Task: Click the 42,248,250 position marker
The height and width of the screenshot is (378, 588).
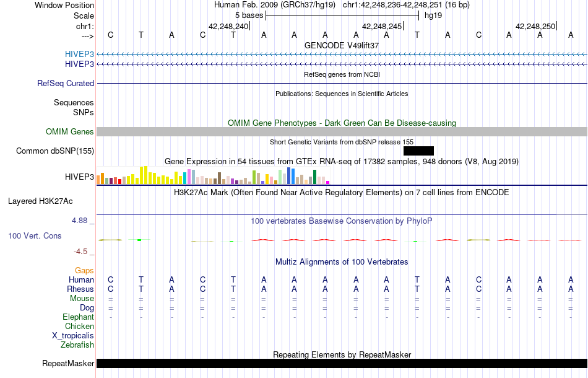Action: tap(535, 26)
